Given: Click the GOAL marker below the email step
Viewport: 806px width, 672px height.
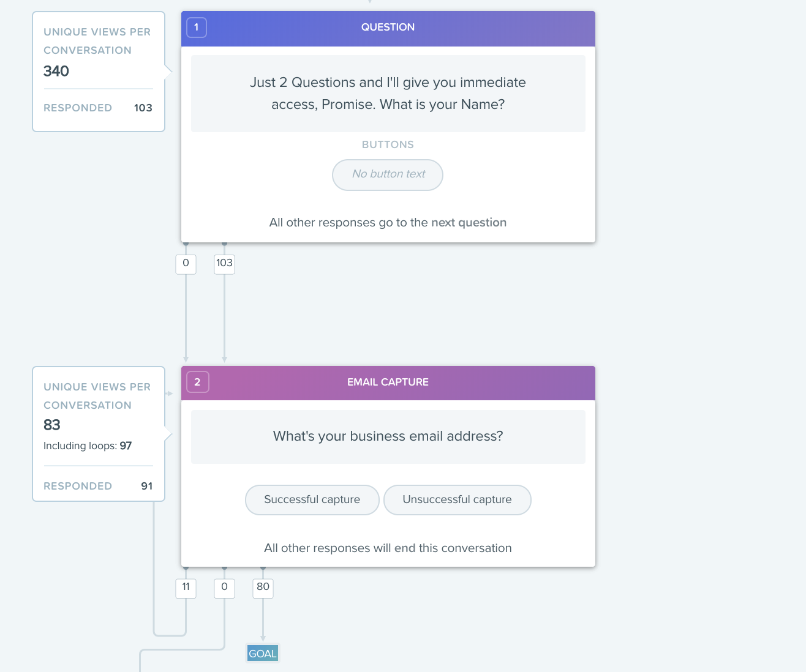Looking at the screenshot, I should point(263,654).
